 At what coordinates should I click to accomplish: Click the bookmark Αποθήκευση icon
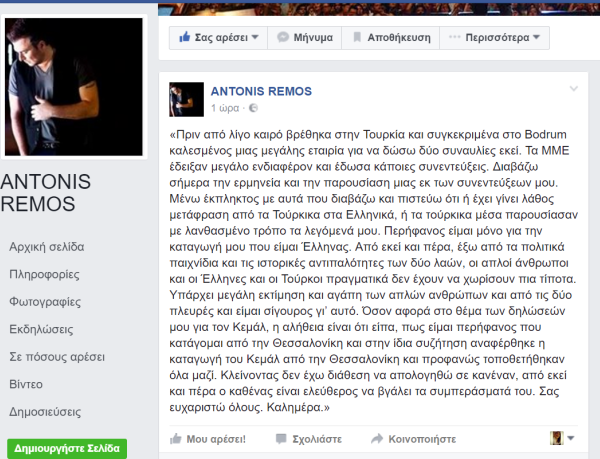357,37
